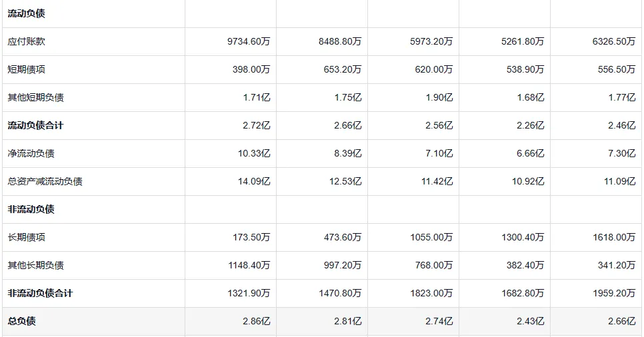Select the 总负债 row heading

pyautogui.click(x=22, y=321)
